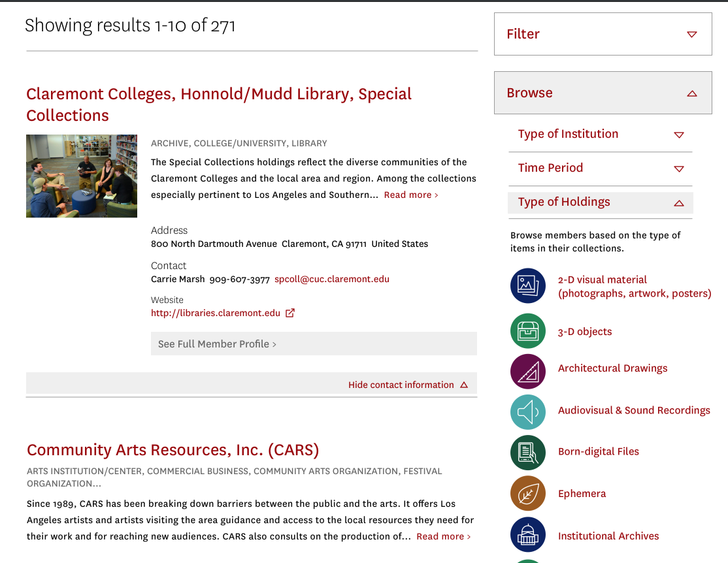The width and height of the screenshot is (728, 563).
Task: Select contact name 'Carrie Marsh'
Action: click(x=178, y=279)
